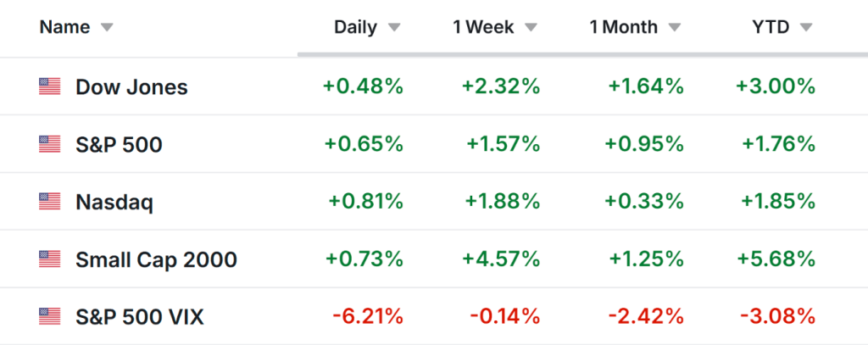Sort using the 1 Month column arrow
868x345 pixels.
pos(675,27)
